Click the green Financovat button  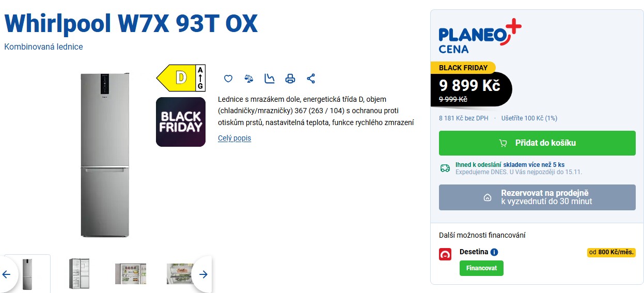point(481,268)
